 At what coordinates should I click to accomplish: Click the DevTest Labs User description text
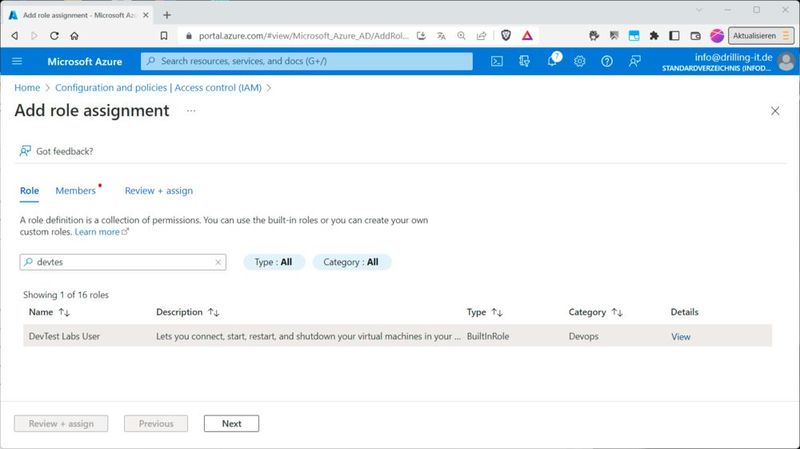(x=308, y=337)
